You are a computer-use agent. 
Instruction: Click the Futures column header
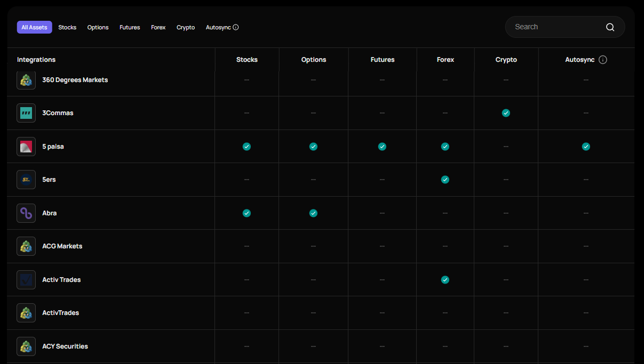coord(383,60)
